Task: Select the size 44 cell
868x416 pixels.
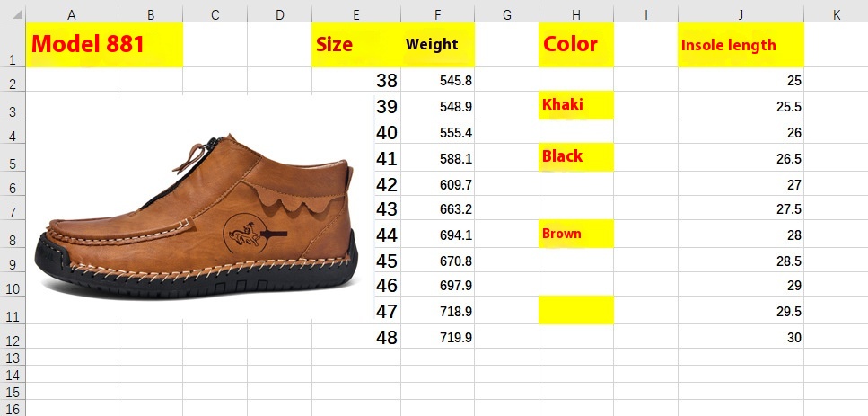Action: (356, 235)
